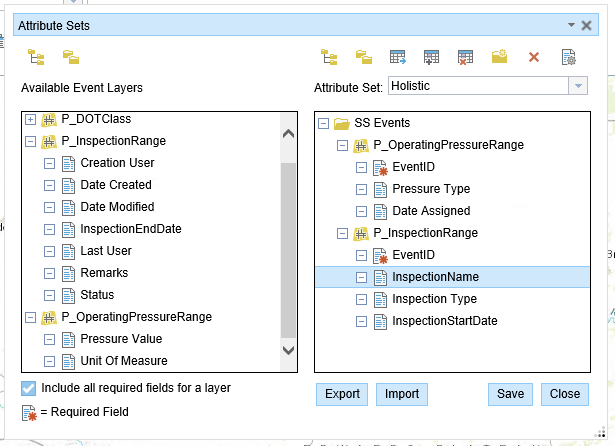Collapse P_OperatingPressureRange in right tree
This screenshot has height=446, width=615.
click(x=342, y=145)
